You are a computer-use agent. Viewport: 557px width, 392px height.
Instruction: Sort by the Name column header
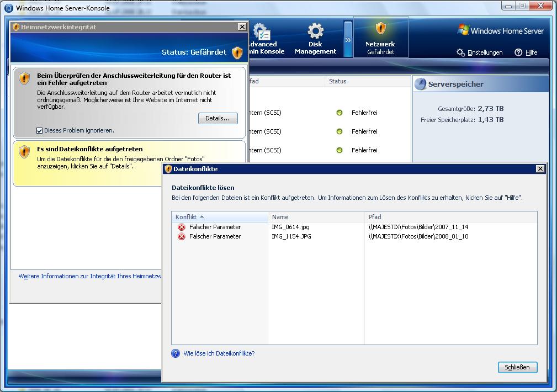click(x=316, y=217)
